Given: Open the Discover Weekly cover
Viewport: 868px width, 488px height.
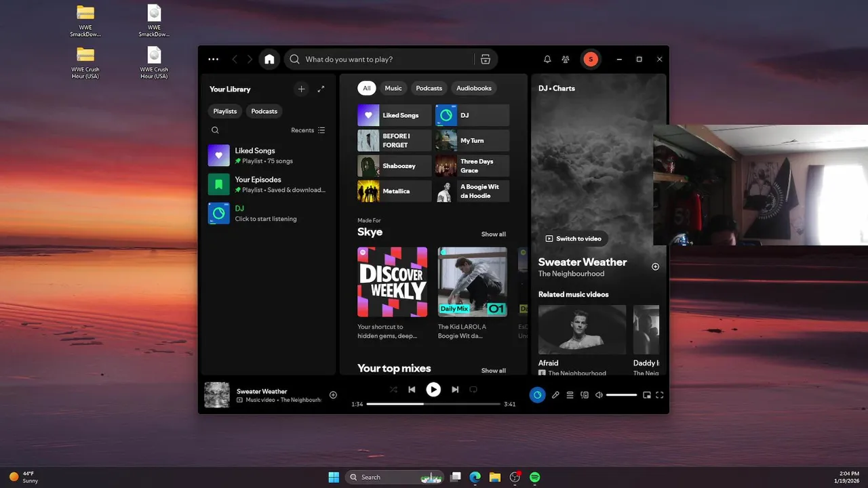Looking at the screenshot, I should coord(393,282).
